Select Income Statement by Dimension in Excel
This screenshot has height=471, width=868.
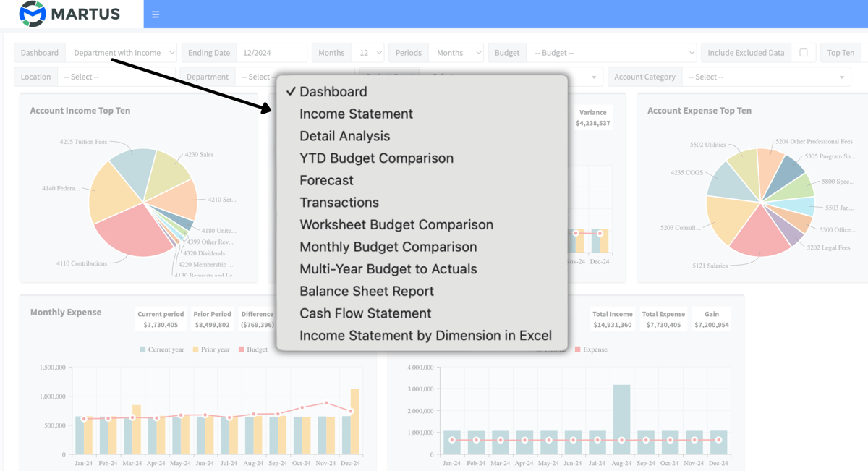point(422,336)
